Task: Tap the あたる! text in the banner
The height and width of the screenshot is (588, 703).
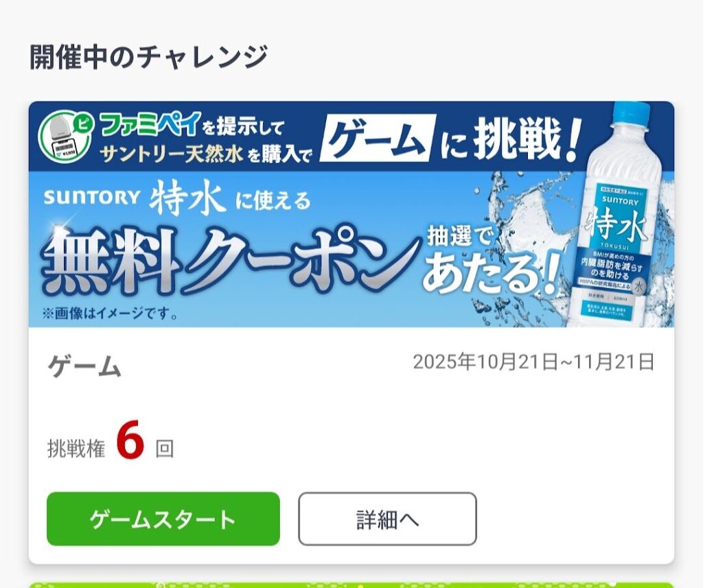Action: pyautogui.click(x=492, y=274)
